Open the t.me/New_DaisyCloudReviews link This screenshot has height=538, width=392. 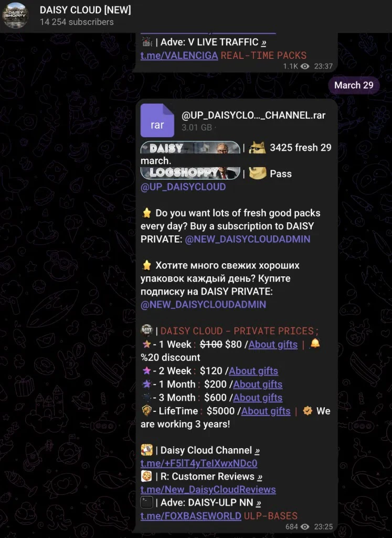[x=208, y=489]
